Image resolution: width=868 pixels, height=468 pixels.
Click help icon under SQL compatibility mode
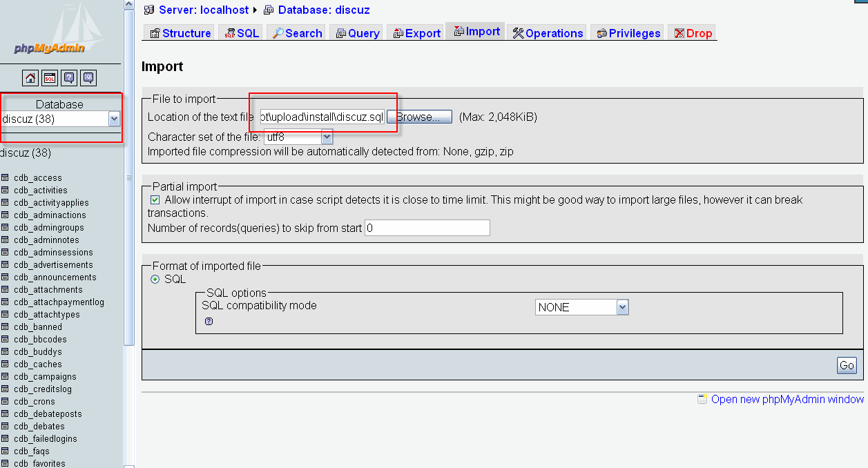point(209,322)
